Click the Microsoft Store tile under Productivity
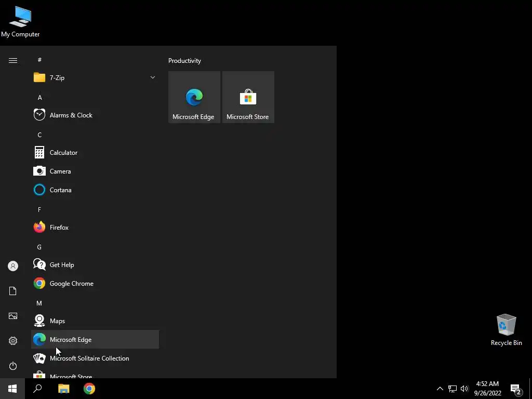The image size is (532, 399). click(x=248, y=97)
